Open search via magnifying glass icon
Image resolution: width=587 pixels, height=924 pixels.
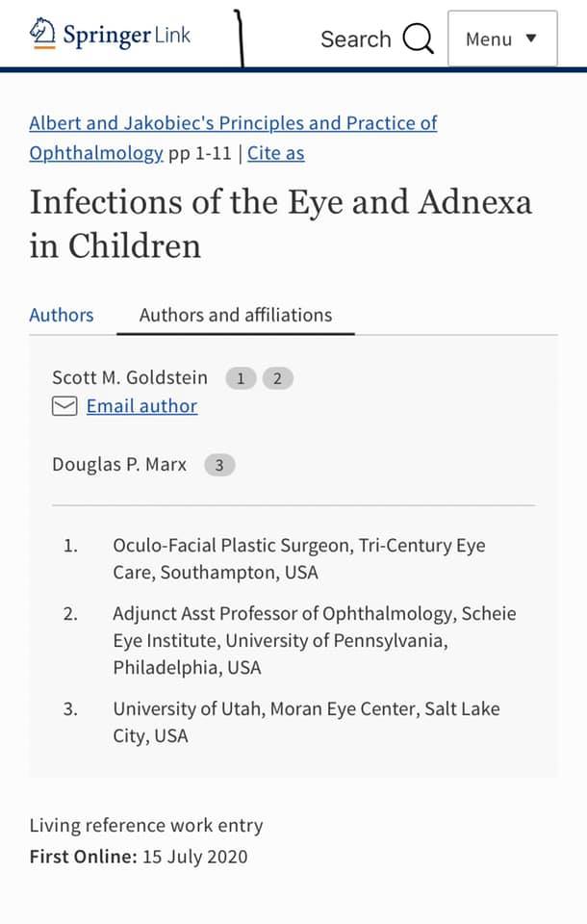click(418, 38)
